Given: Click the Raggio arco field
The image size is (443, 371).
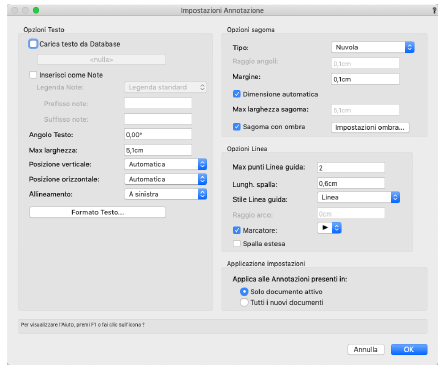Looking at the screenshot, I should click(x=351, y=214).
